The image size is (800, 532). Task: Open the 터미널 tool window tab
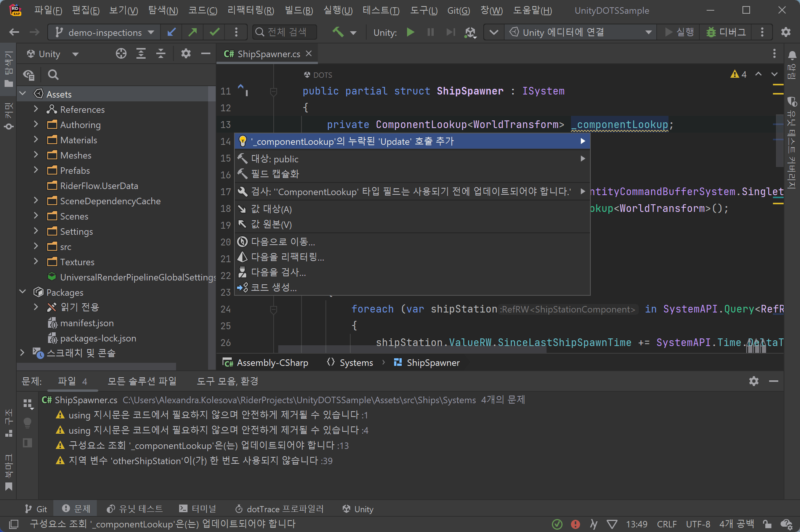coord(198,509)
